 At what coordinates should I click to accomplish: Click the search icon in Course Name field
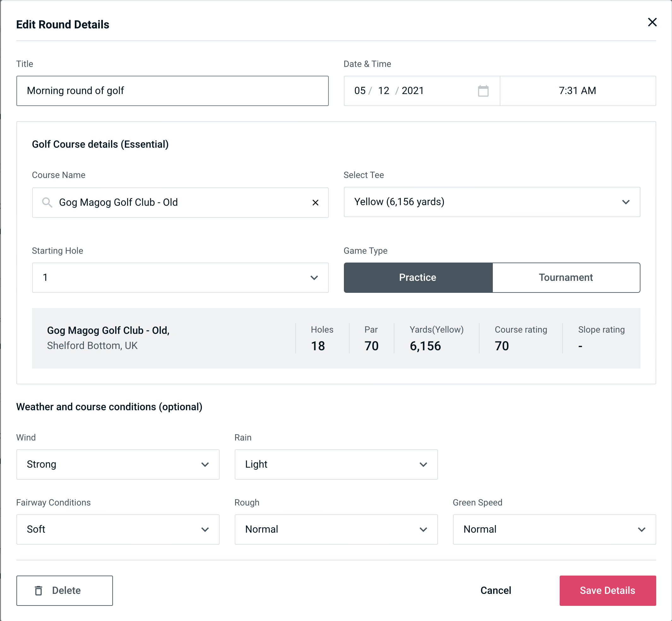coord(47,203)
